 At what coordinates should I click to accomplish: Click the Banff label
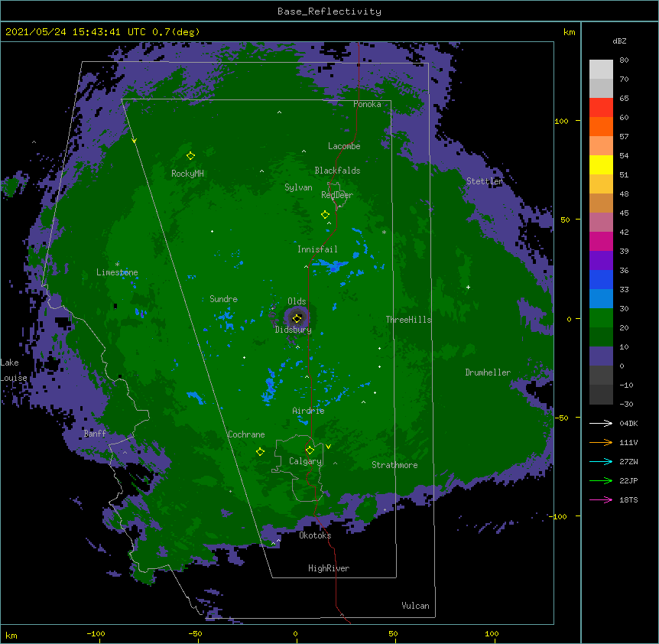point(95,434)
